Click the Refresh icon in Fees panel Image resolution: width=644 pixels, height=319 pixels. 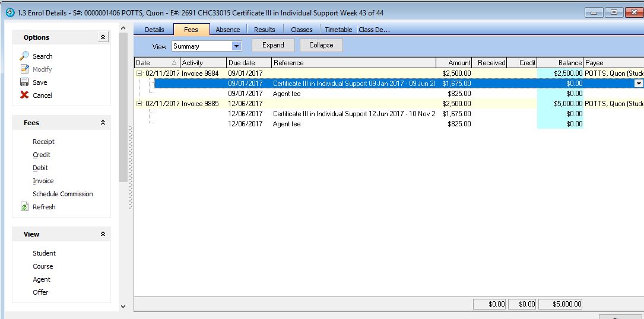tap(24, 207)
